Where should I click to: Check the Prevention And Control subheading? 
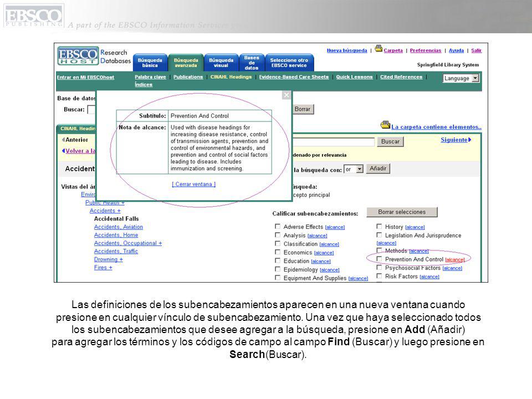pyautogui.click(x=379, y=259)
